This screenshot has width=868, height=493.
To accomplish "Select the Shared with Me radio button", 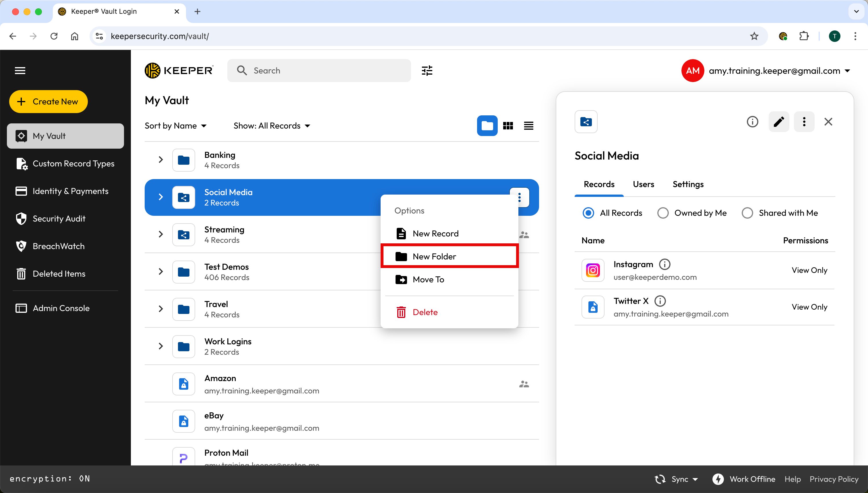I will (x=747, y=213).
